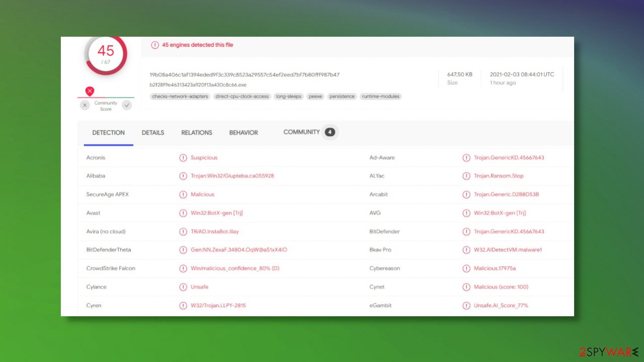Image resolution: width=644 pixels, height=362 pixels.
Task: Click the alert icon for Ad-Aware detection
Action: click(466, 158)
